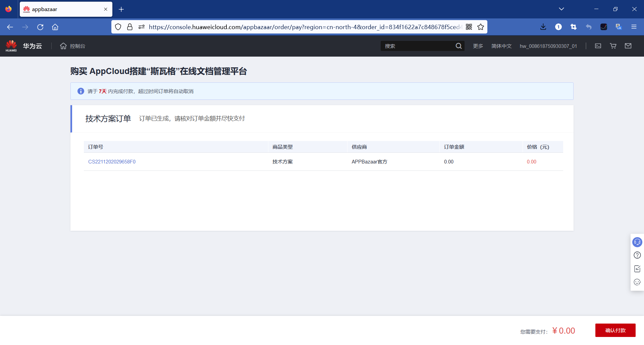
Task: Check messages via the envelope icon
Action: point(628,46)
